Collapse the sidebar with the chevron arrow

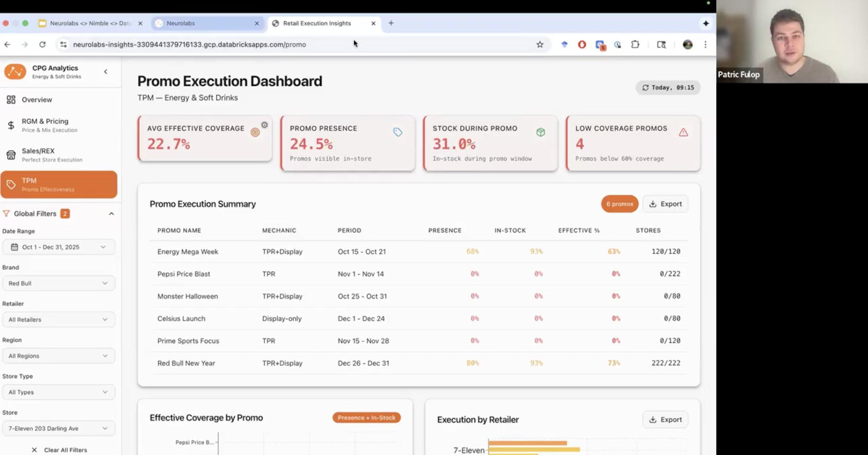106,72
